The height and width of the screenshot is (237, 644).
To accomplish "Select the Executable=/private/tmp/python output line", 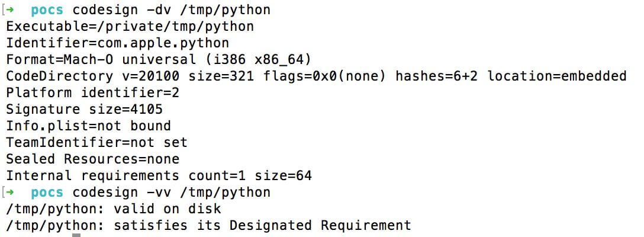I will (130, 27).
